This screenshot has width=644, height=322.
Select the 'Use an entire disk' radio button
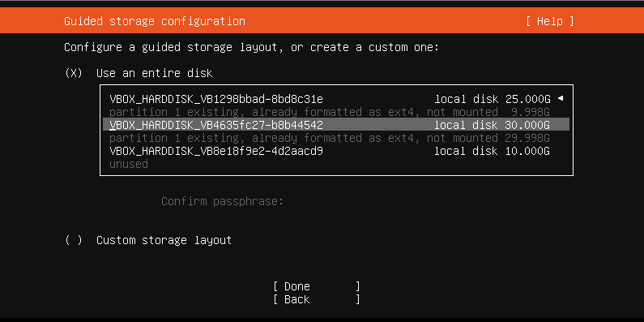(x=74, y=73)
